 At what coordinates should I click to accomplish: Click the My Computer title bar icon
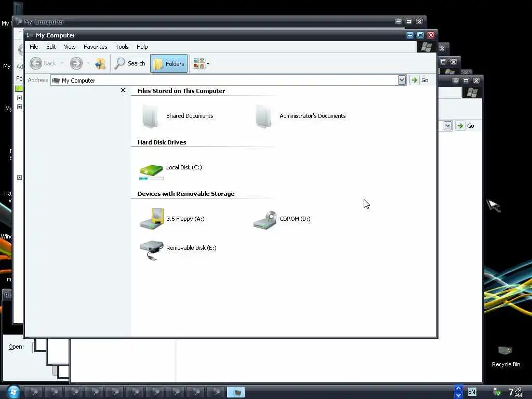30,35
